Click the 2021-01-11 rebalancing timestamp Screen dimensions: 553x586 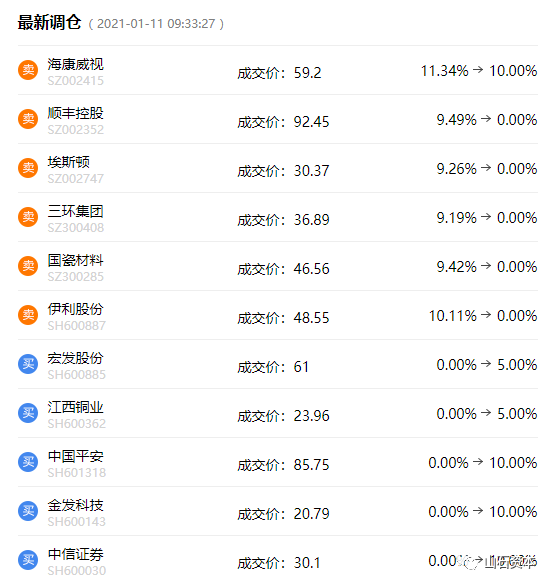click(156, 24)
